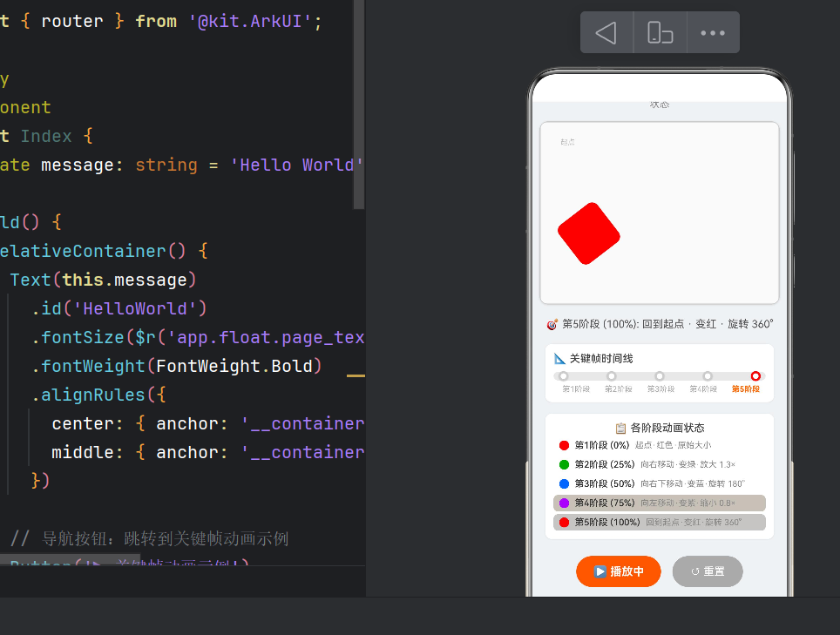Click 'Hello World' string in the code

(297, 165)
